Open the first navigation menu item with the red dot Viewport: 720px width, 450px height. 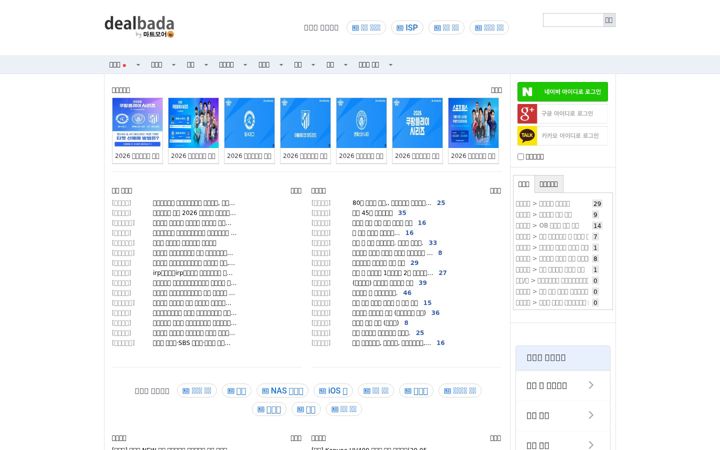click(x=118, y=65)
